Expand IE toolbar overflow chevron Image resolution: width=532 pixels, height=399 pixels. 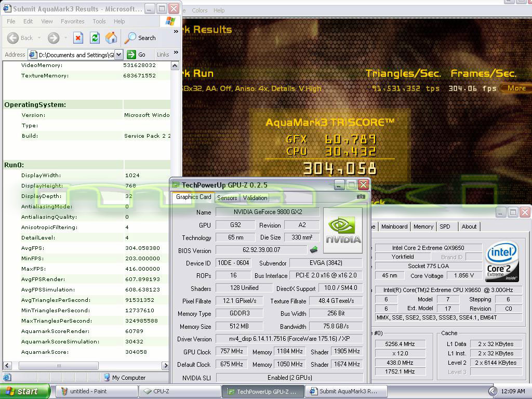tap(176, 32)
